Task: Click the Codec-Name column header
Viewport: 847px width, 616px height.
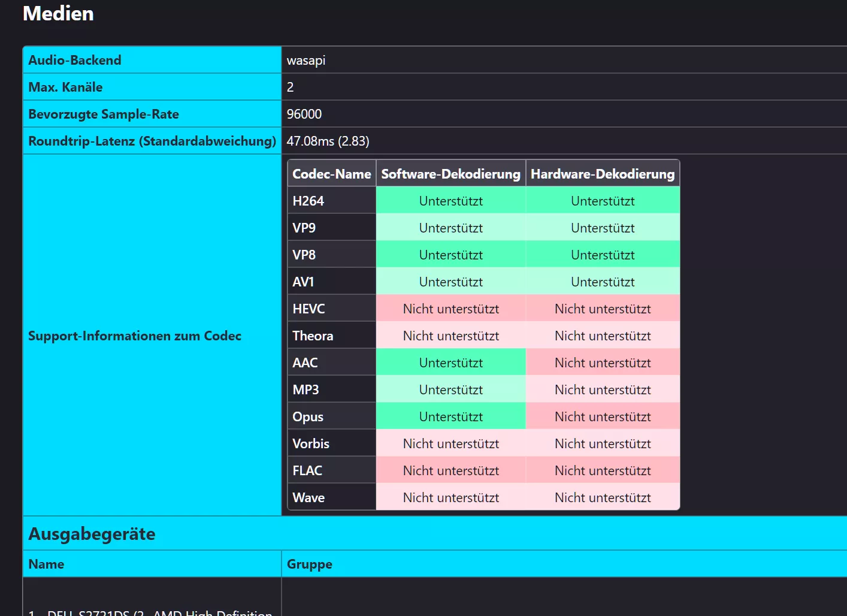Action: tap(331, 174)
